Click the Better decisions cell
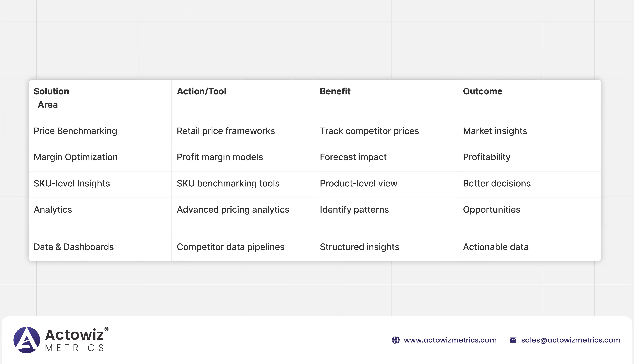This screenshot has width=634, height=364. [x=497, y=184]
